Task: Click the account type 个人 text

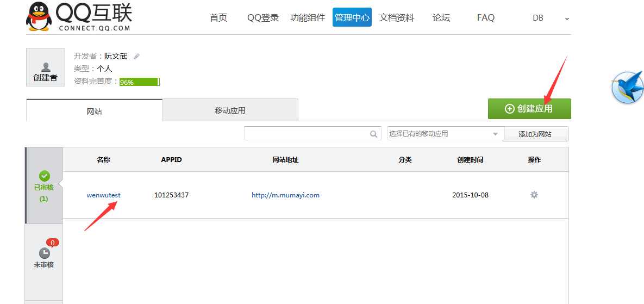Action: 104,69
